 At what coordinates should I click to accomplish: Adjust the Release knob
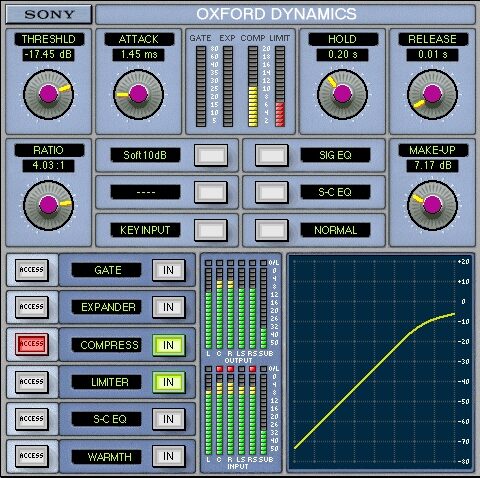point(432,94)
